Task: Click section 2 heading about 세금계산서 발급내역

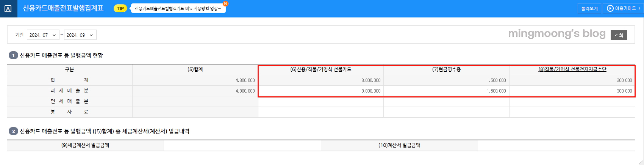Action: (105, 131)
